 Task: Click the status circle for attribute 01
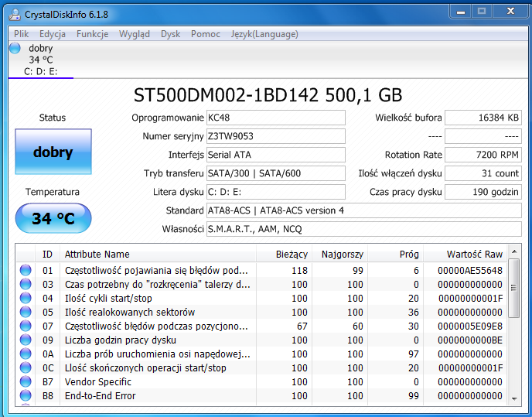point(26,270)
